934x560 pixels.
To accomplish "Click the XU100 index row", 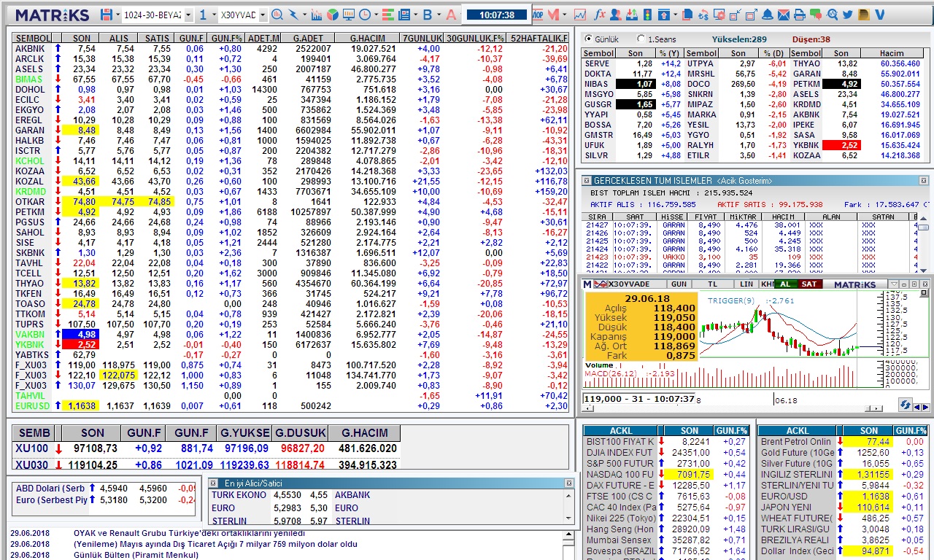I will (207, 448).
